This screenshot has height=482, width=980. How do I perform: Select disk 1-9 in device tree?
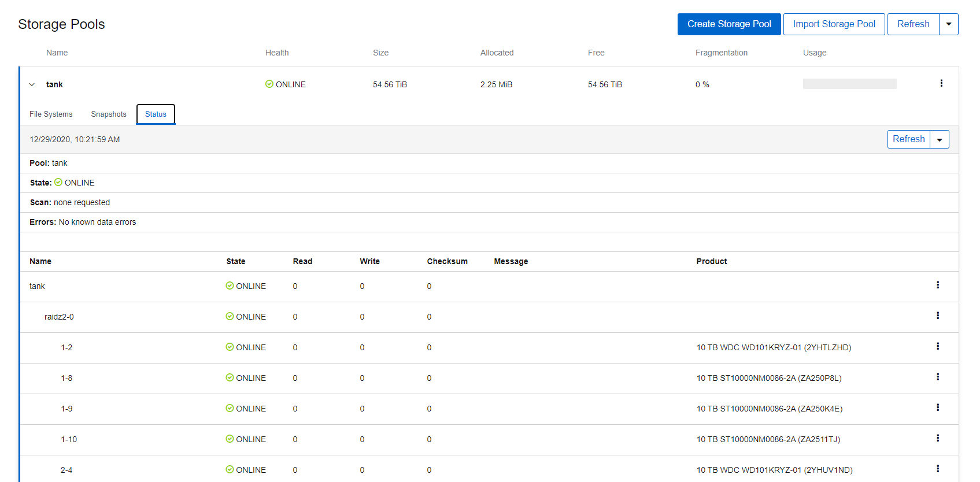(66, 409)
